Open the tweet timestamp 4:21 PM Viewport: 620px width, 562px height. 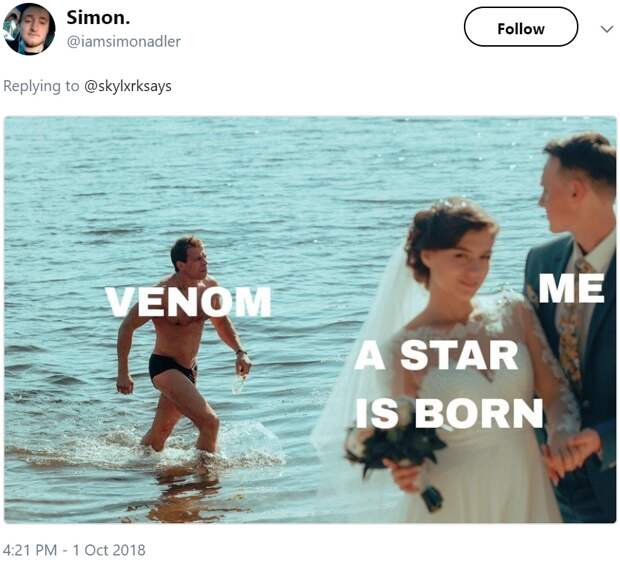[x=30, y=550]
